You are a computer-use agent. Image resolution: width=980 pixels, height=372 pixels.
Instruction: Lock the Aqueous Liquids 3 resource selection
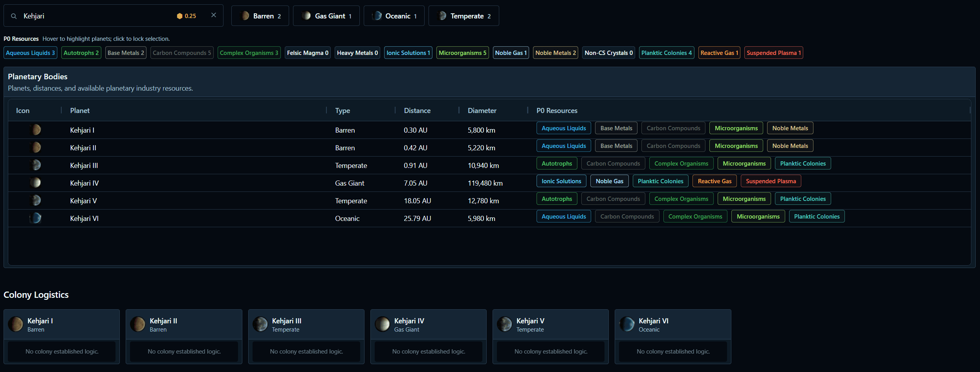[x=30, y=53]
